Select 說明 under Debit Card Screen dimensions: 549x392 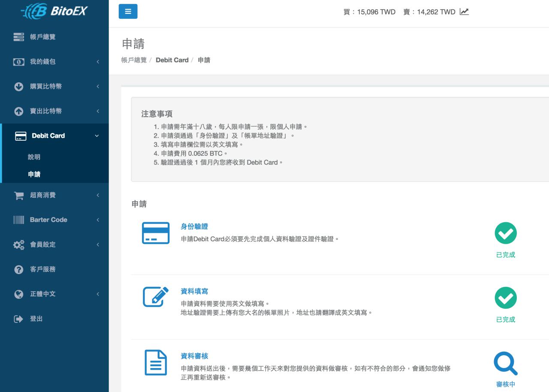34,157
